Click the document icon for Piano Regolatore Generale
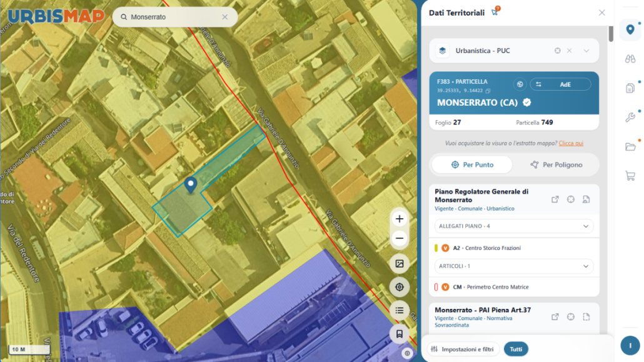The height and width of the screenshot is (362, 644). pos(586,199)
